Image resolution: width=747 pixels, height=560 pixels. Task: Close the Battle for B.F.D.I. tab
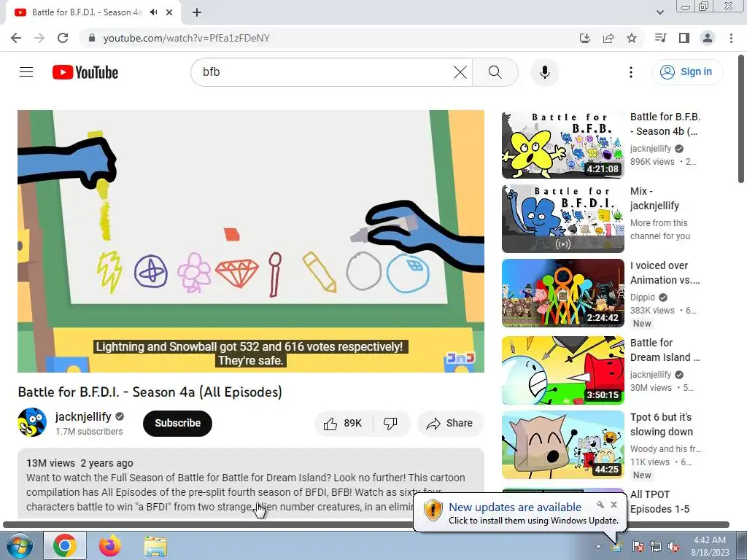[169, 12]
